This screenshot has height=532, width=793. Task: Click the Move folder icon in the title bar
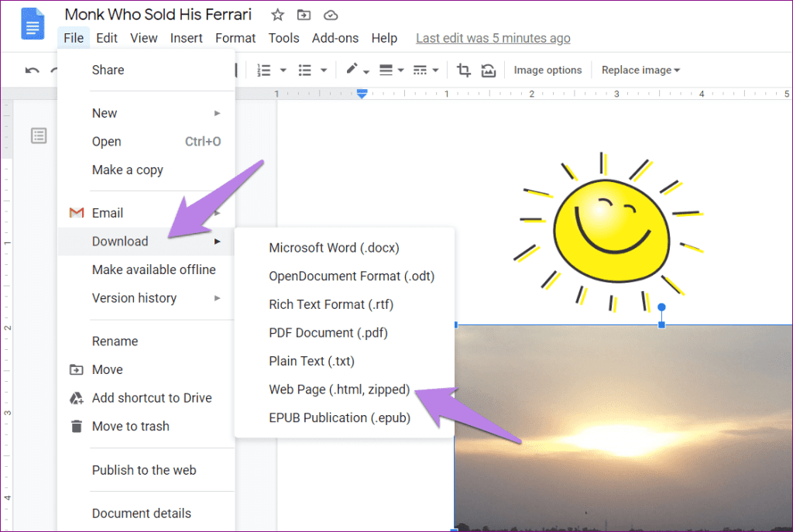[x=304, y=14]
